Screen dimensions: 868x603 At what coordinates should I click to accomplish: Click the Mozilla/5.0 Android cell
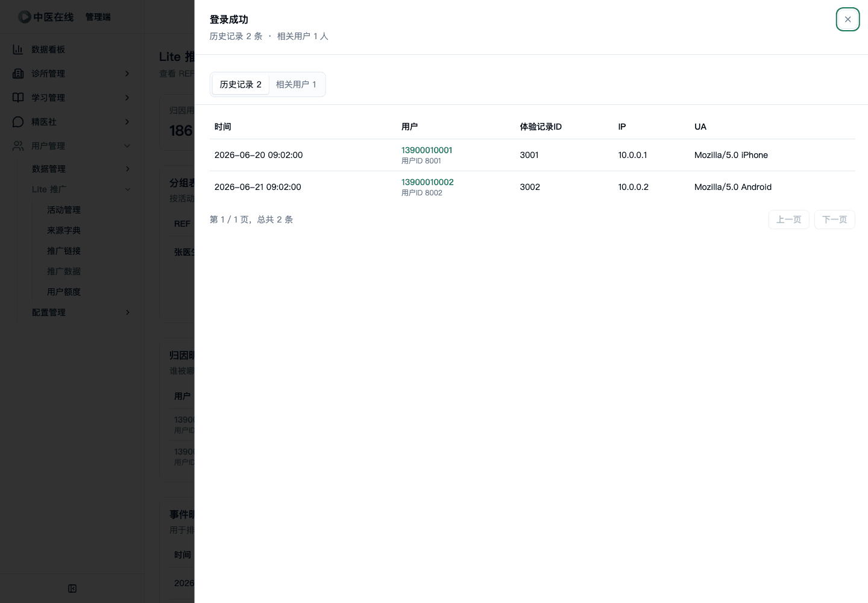[733, 187]
